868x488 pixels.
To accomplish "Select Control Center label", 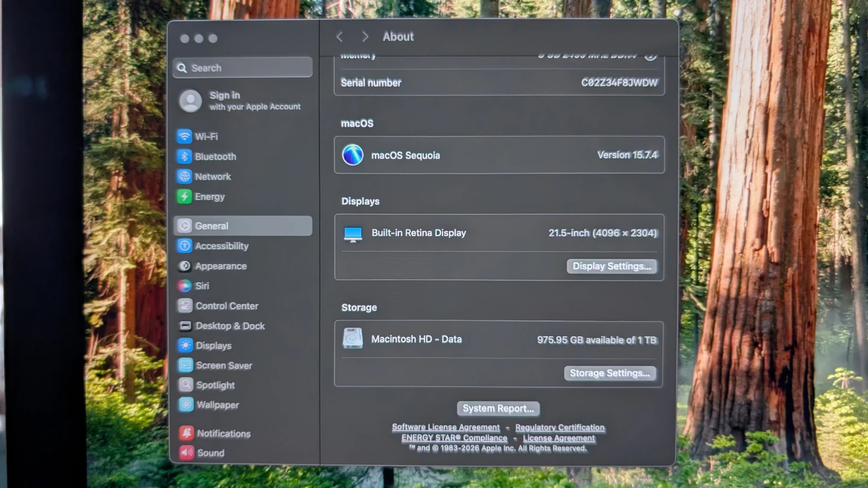I will [227, 306].
